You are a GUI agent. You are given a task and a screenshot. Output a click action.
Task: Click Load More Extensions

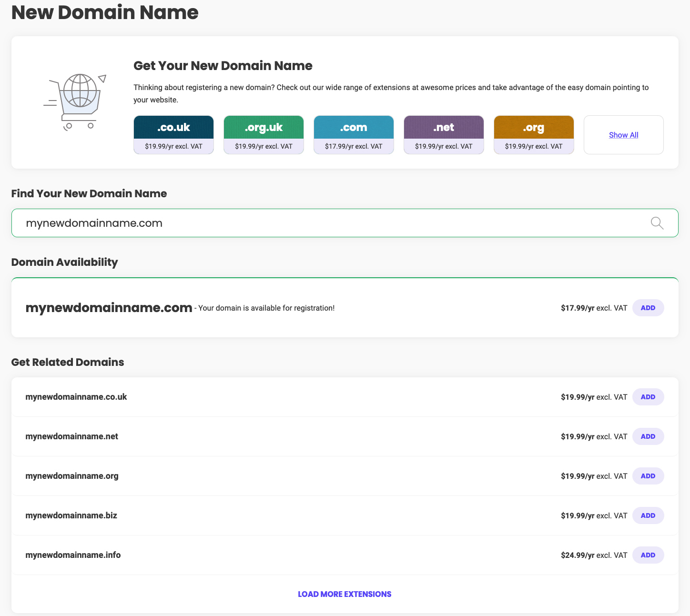pyautogui.click(x=345, y=594)
